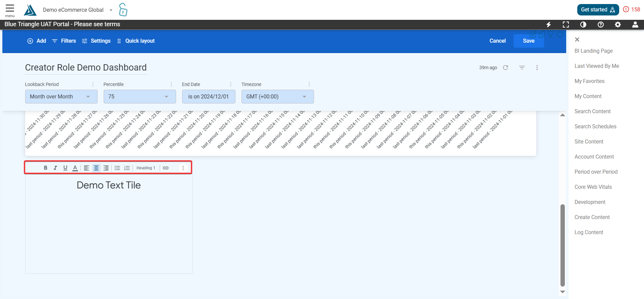Click Quick layout option

coord(136,41)
